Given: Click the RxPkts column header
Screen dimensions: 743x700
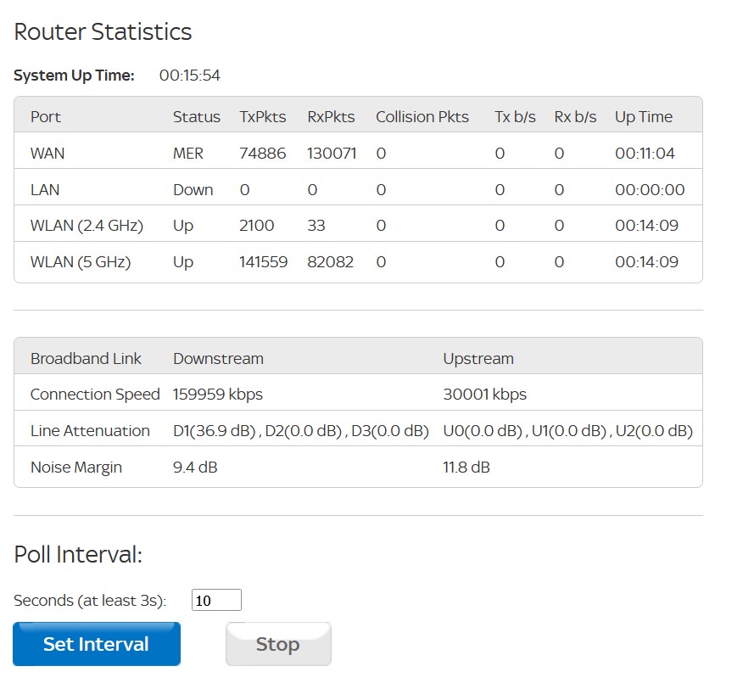Looking at the screenshot, I should coord(331,116).
